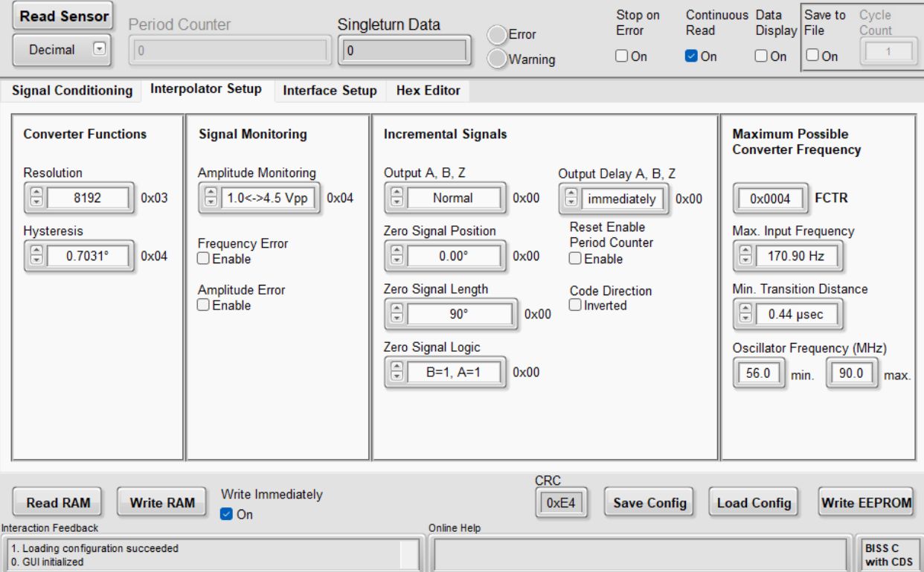Click the Write EEPROM button
924x572 pixels.
pos(866,503)
